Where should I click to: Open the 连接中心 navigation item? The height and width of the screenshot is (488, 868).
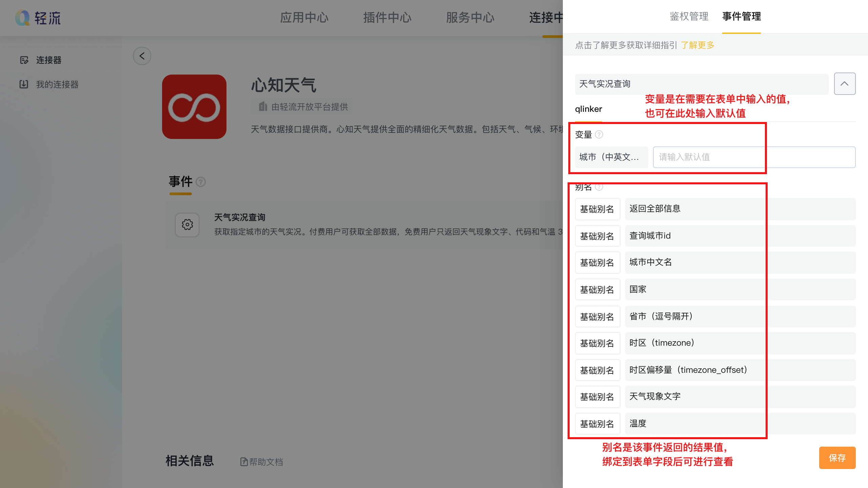(546, 18)
